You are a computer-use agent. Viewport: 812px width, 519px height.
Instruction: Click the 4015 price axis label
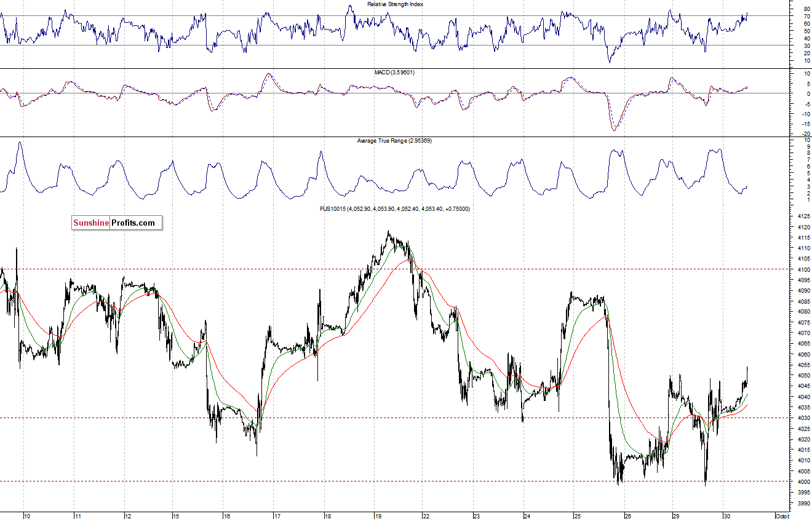[803, 450]
